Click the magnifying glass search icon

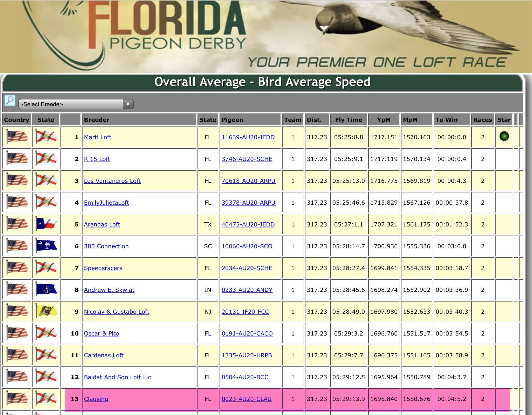[x=10, y=101]
